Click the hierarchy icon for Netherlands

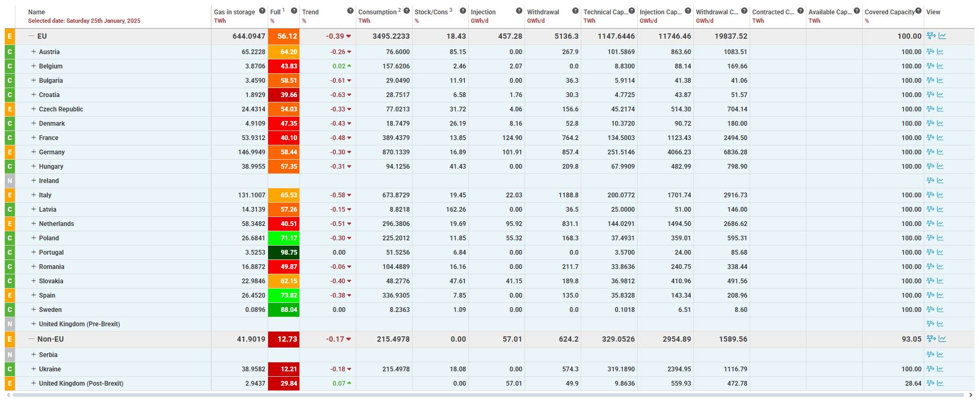[x=930, y=224]
